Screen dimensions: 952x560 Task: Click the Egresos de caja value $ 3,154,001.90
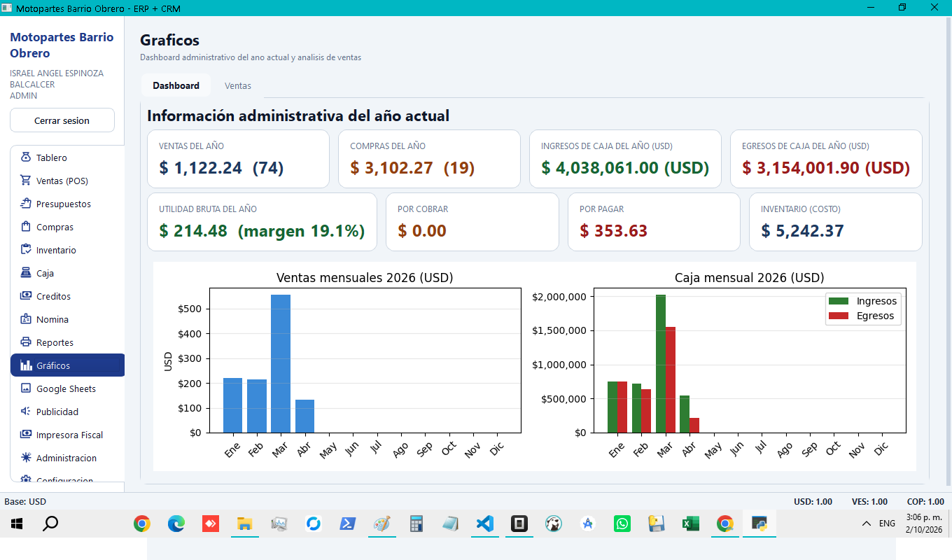point(801,168)
